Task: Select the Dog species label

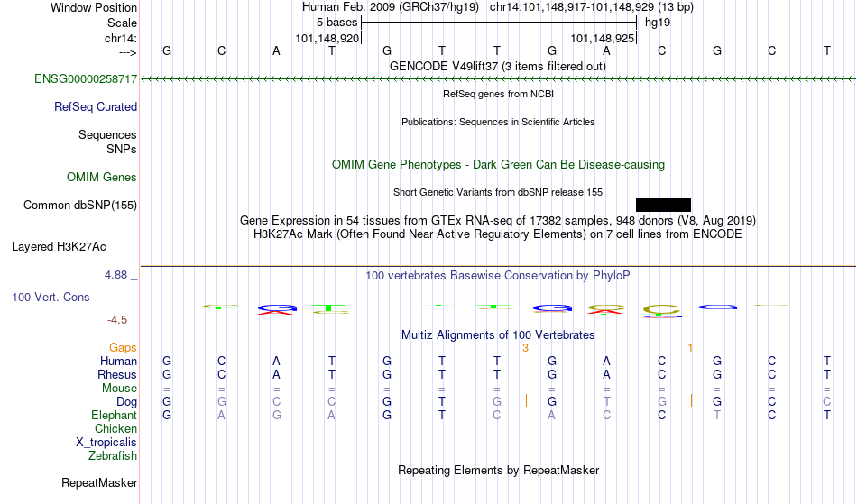Action: (x=126, y=402)
